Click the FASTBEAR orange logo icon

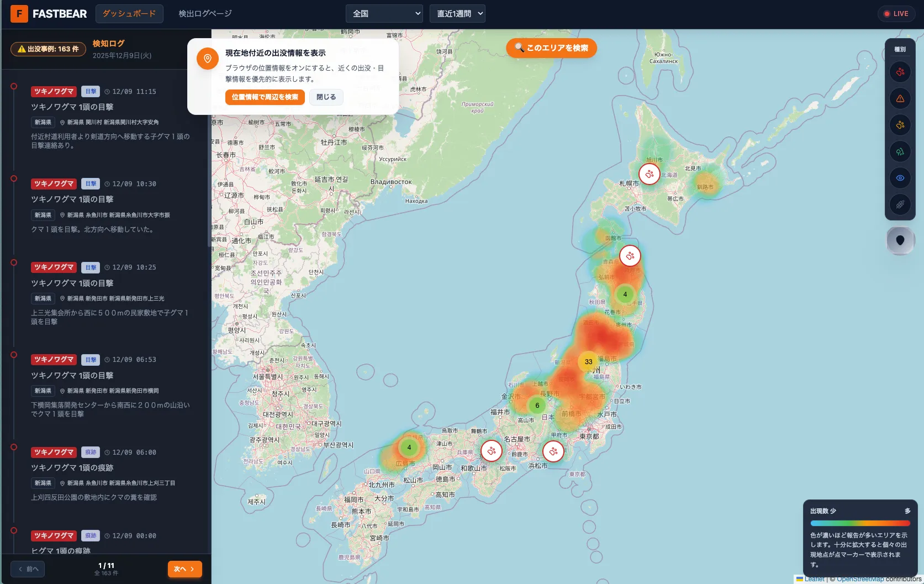coord(19,14)
